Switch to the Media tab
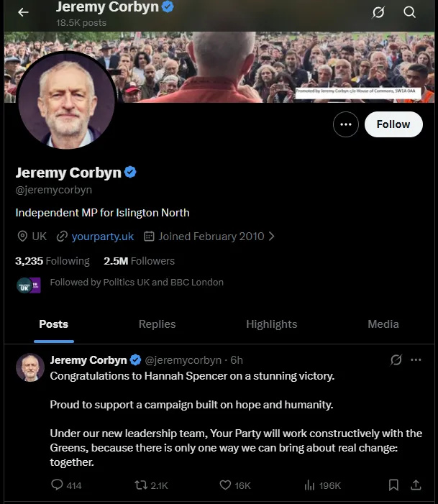438x504 pixels. coord(383,324)
